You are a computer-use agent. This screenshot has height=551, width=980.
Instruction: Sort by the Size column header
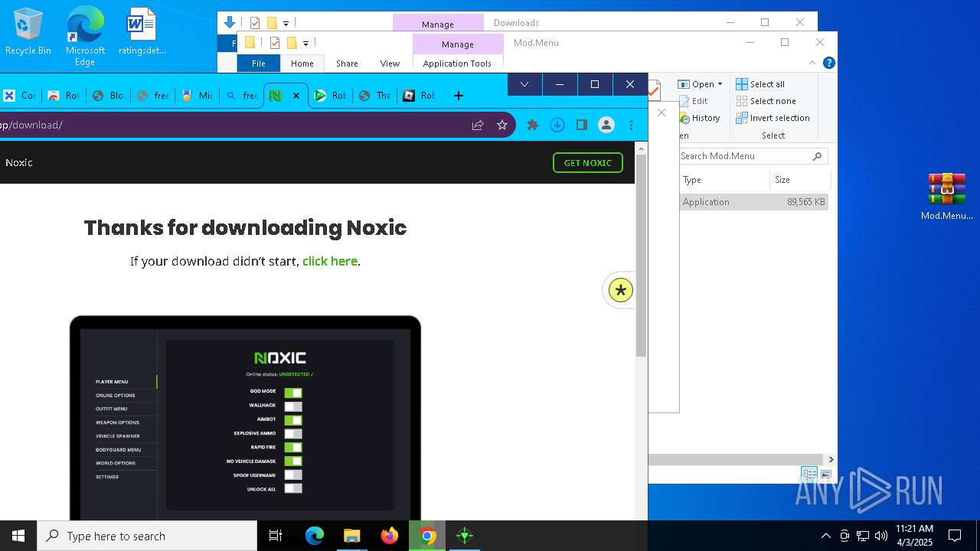click(799, 180)
